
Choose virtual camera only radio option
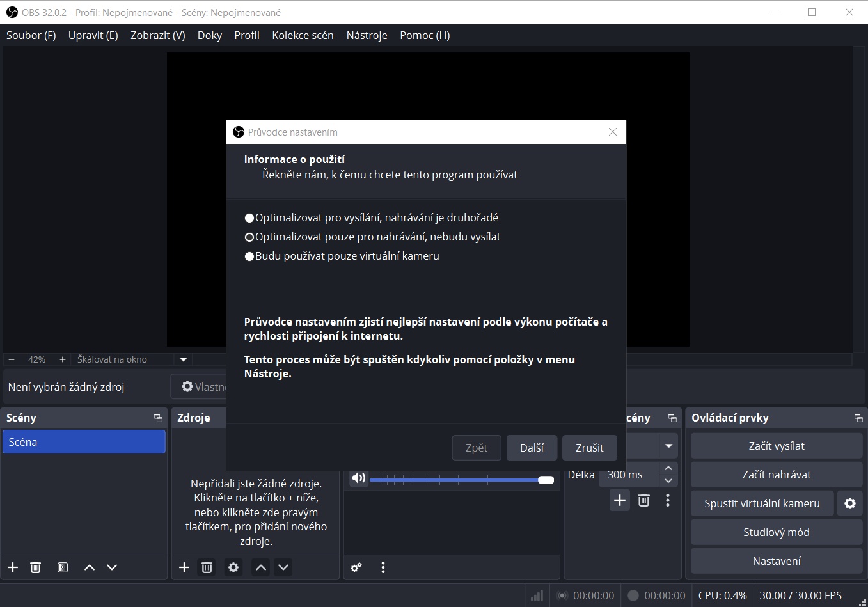pos(249,256)
